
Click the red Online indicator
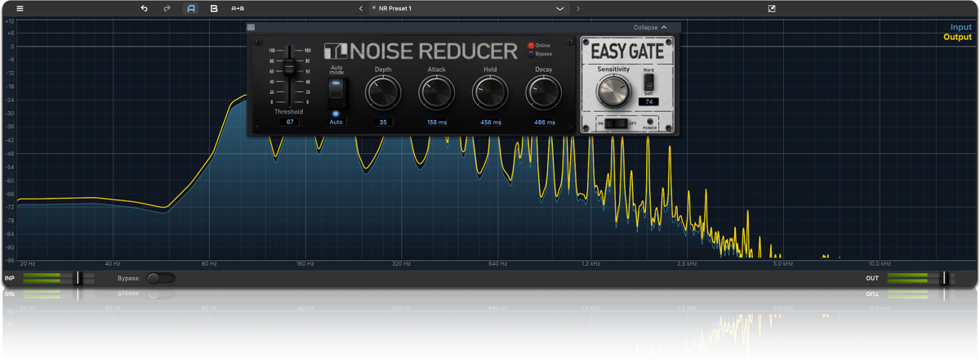531,45
